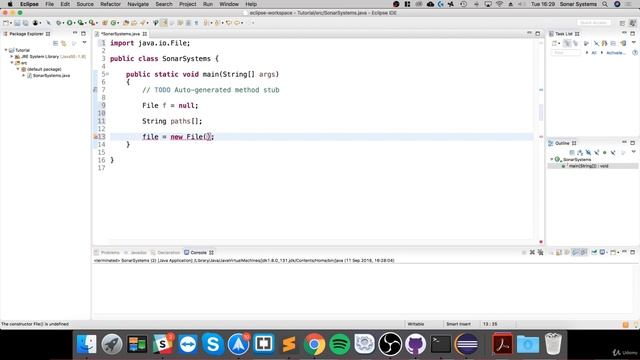640x360 pixels.
Task: Click the green Run button in toolbar
Action: tap(69, 23)
